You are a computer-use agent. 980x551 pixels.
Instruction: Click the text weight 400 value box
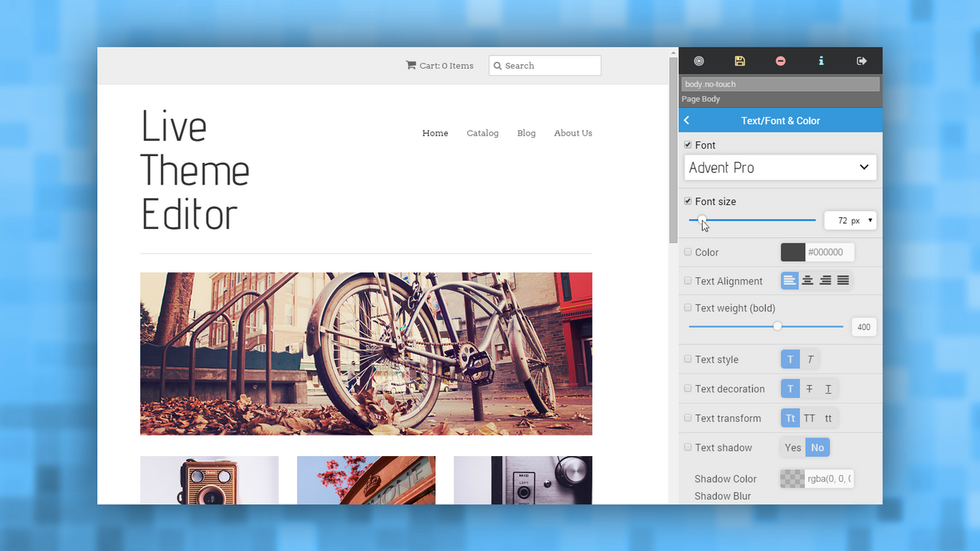tap(864, 327)
